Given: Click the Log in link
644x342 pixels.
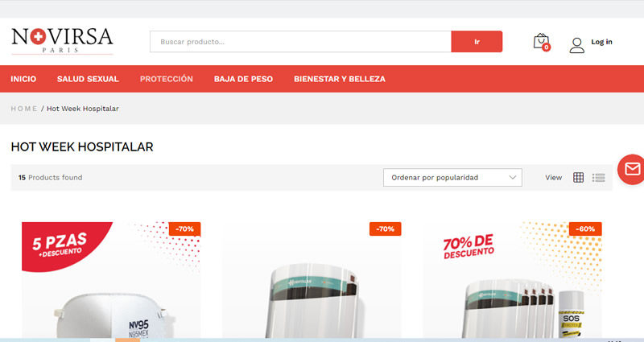Looking at the screenshot, I should 601,42.
